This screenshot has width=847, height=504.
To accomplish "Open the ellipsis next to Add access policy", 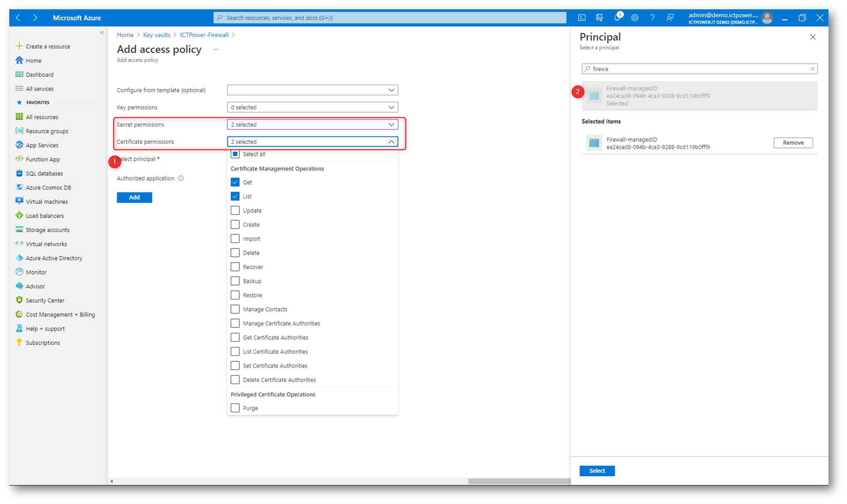I will pyautogui.click(x=216, y=49).
